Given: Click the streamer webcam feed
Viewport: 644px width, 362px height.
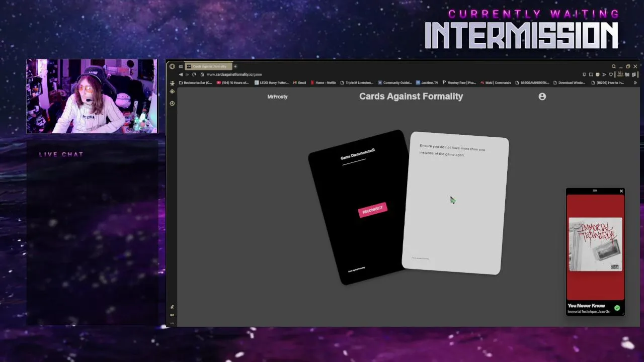Looking at the screenshot, I should pyautogui.click(x=92, y=96).
